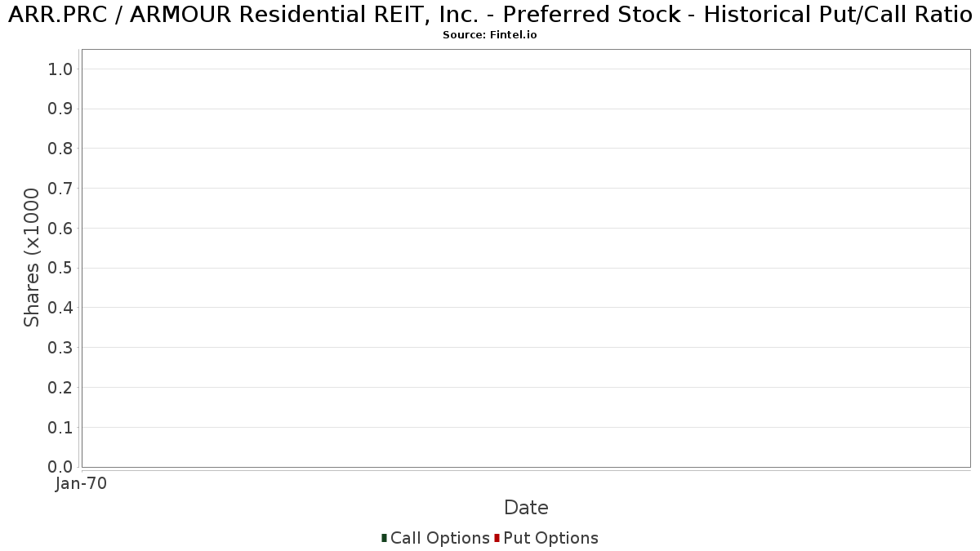The width and height of the screenshot is (980, 551).
Task: Click the 0.1 y-axis tick label
Action: pos(60,428)
